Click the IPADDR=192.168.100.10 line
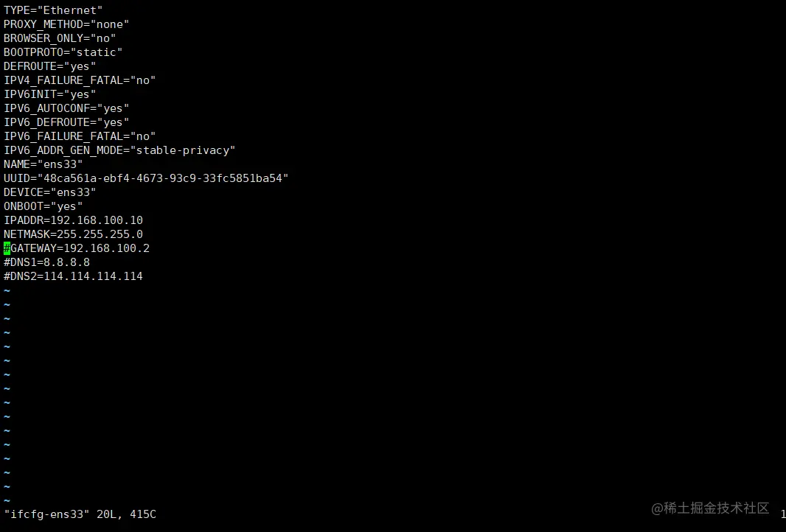Image resolution: width=786 pixels, height=532 pixels. pos(73,220)
